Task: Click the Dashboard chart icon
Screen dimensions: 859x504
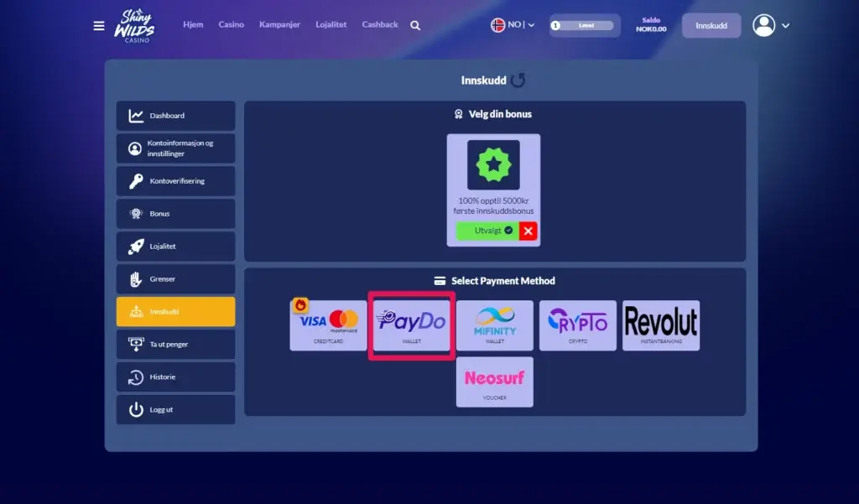Action: click(x=136, y=116)
